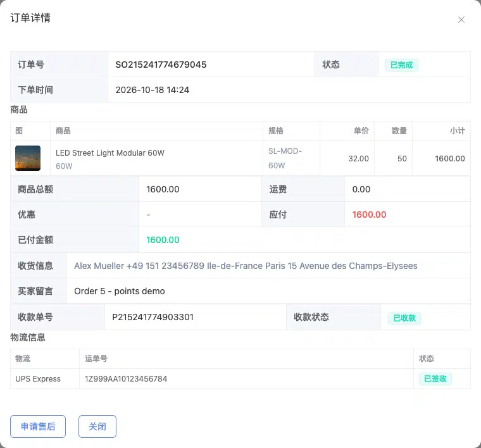Screen dimensions: 481x448
Task: Click the 单价 column header
Action: tap(361, 131)
